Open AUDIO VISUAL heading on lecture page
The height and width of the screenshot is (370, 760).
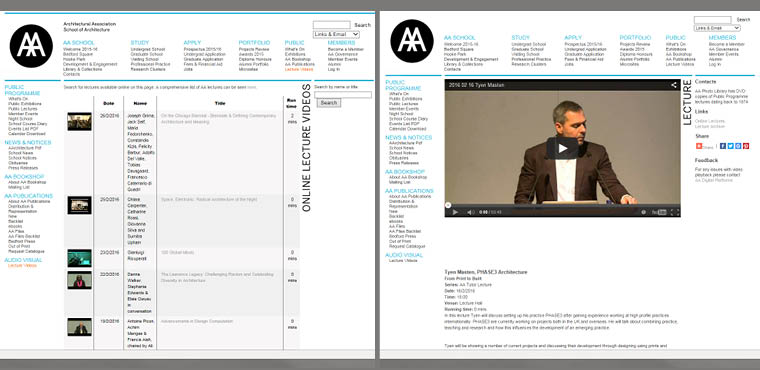point(404,255)
